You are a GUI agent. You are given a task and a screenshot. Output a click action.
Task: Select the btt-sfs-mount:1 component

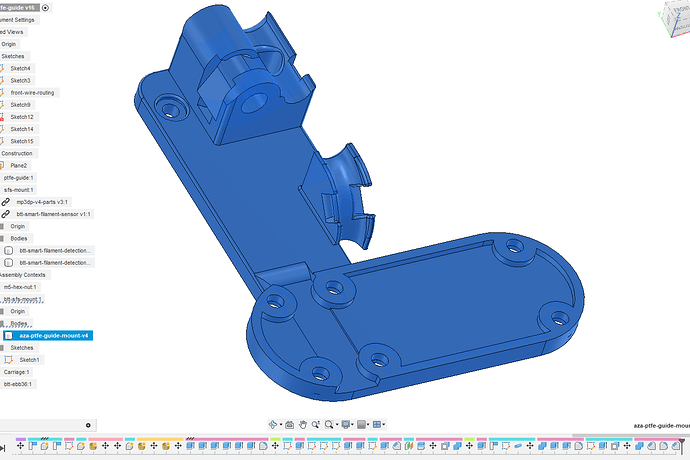23,299
